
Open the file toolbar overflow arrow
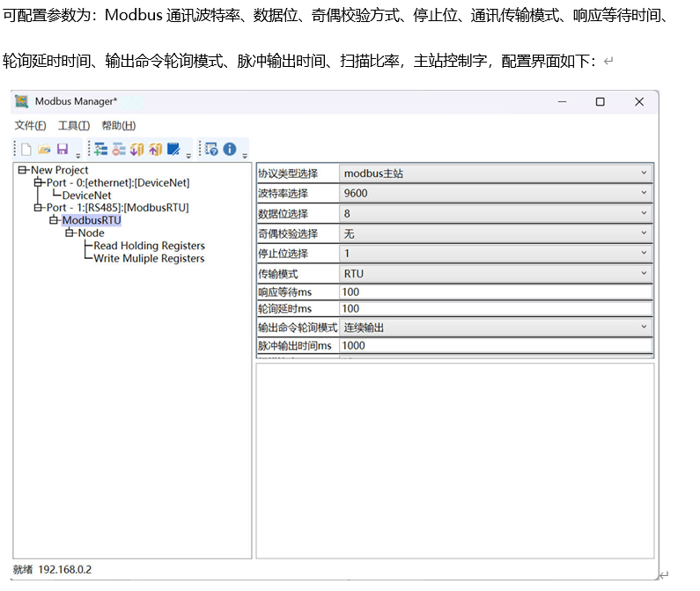click(78, 156)
